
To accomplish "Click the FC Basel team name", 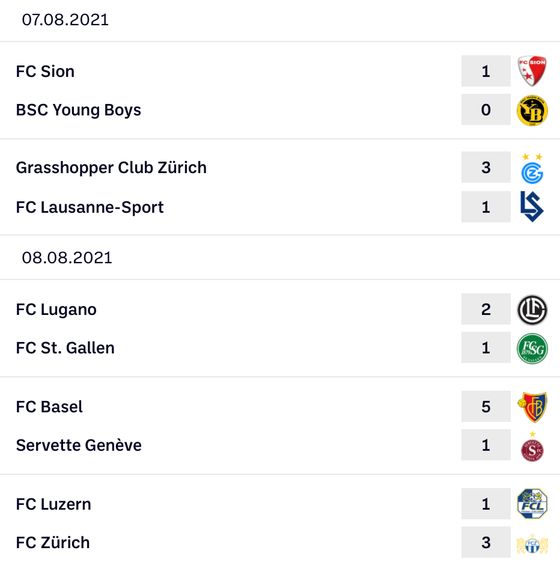I will tap(49, 407).
